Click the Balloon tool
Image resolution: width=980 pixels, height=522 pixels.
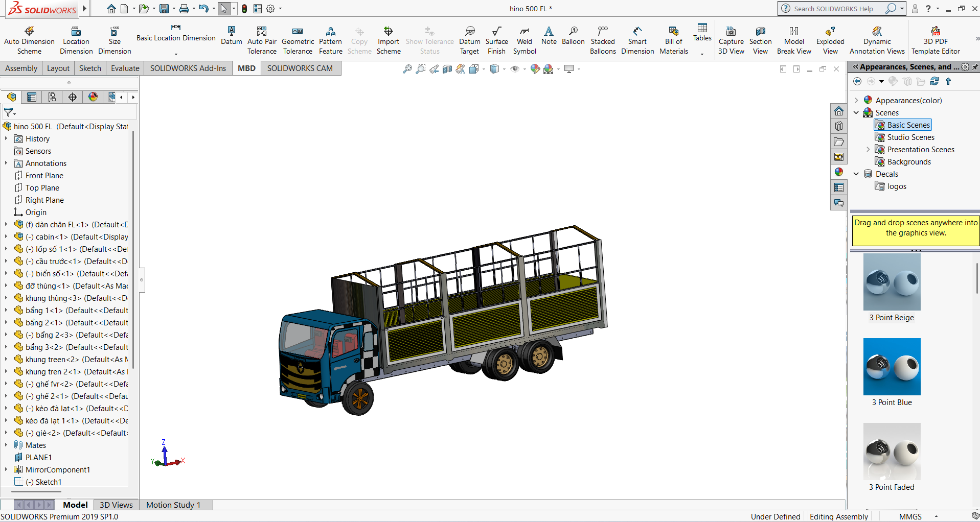pyautogui.click(x=573, y=36)
